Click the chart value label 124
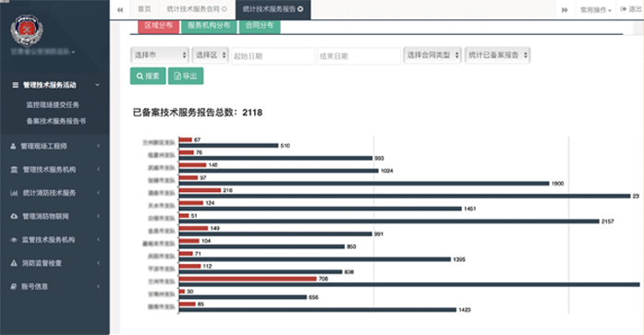The height and width of the screenshot is (335, 644). pyautogui.click(x=210, y=203)
